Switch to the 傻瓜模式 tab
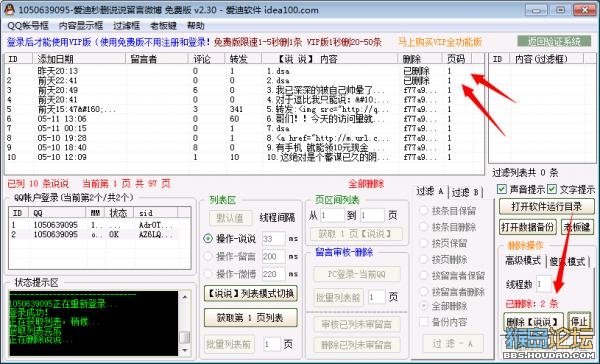The height and width of the screenshot is (364, 600). (567, 262)
